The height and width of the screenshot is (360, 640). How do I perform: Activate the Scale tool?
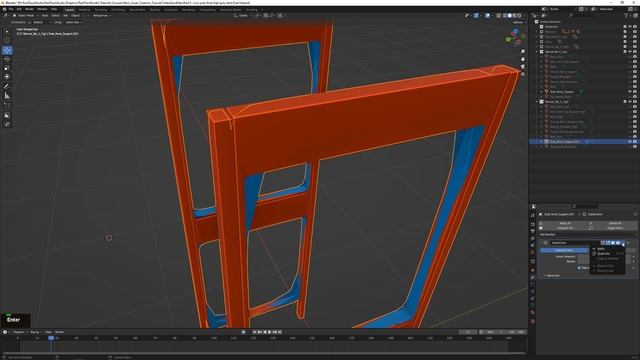coord(7,68)
